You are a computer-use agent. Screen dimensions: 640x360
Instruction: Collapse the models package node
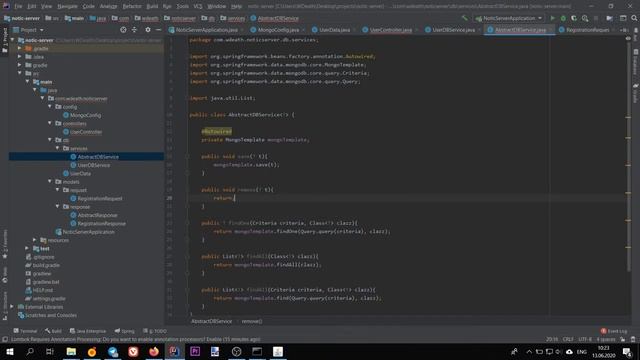[50, 182]
